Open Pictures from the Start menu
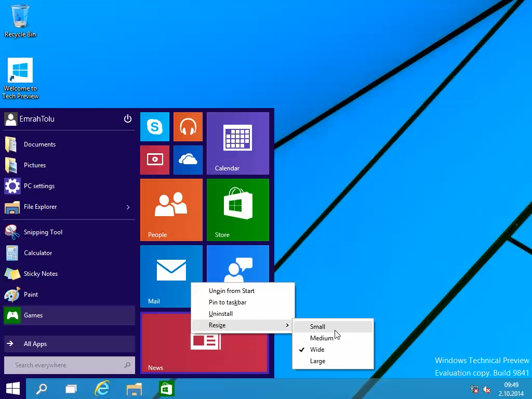The image size is (532, 399). point(69,165)
